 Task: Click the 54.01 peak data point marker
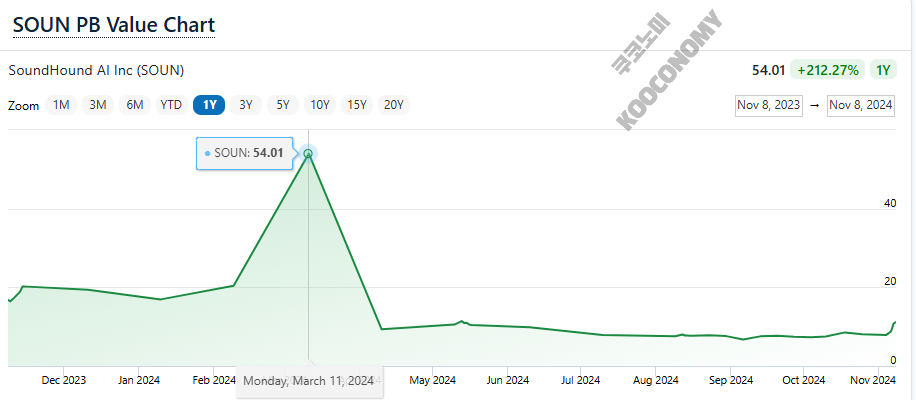click(x=308, y=154)
